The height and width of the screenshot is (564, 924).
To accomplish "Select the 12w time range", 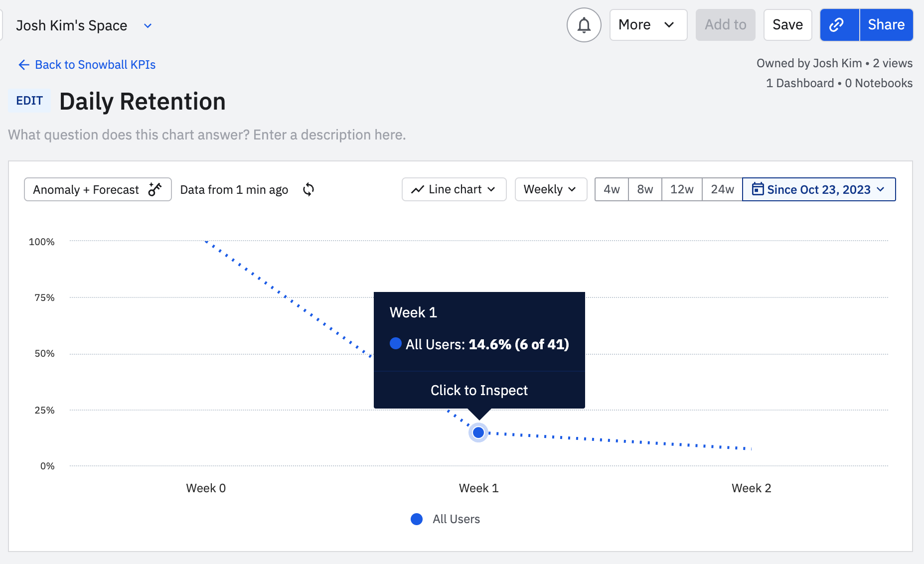I will pyautogui.click(x=682, y=189).
